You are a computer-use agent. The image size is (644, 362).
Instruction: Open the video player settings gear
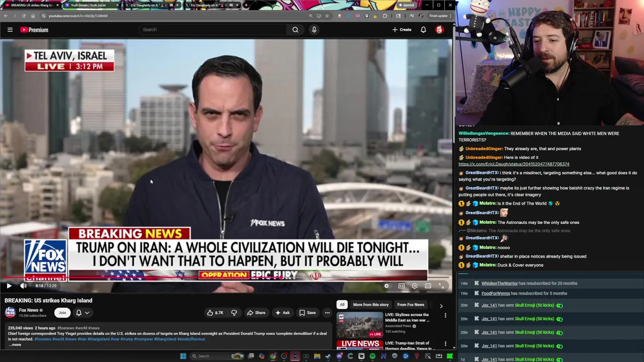[415, 286]
